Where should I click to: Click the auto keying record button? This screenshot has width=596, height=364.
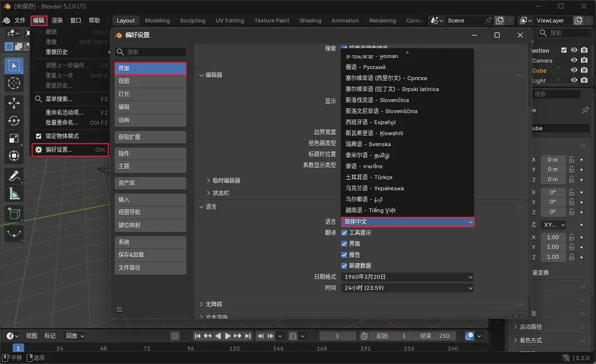click(175, 336)
